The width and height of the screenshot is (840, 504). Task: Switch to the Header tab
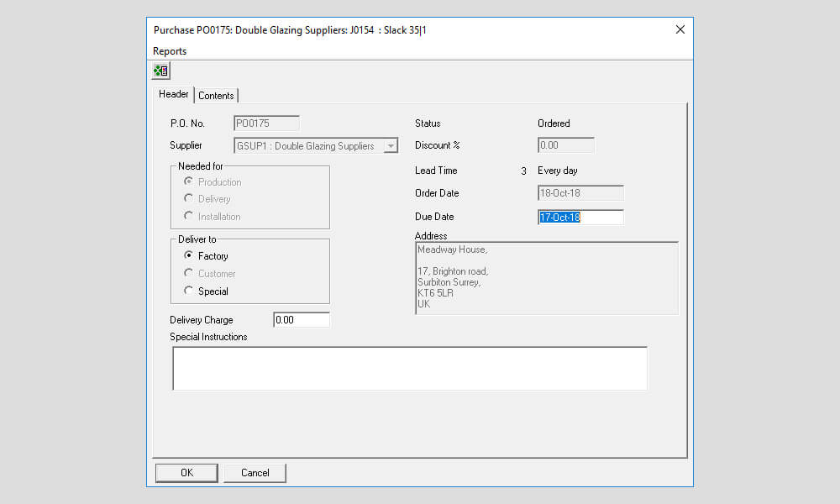click(x=173, y=94)
